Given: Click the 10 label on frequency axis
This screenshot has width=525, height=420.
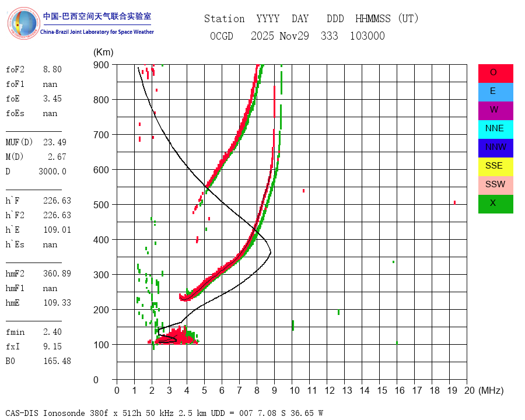Looking at the screenshot, I should pyautogui.click(x=295, y=390).
